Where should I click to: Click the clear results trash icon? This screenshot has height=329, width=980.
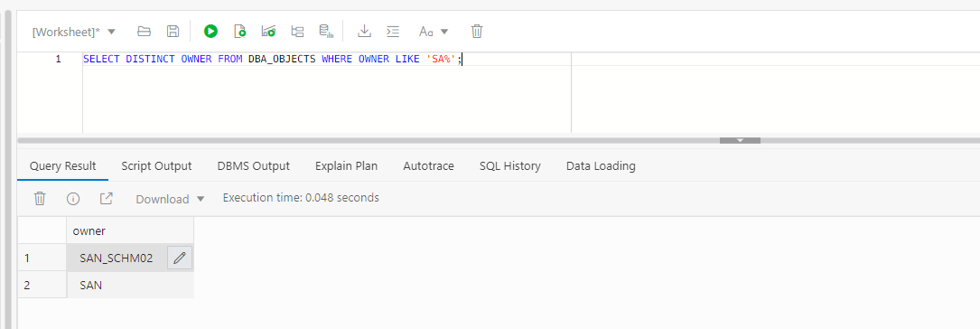click(40, 198)
